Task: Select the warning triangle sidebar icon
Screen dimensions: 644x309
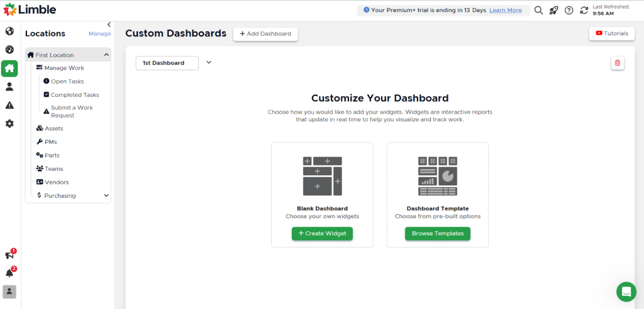Action: 9,105
